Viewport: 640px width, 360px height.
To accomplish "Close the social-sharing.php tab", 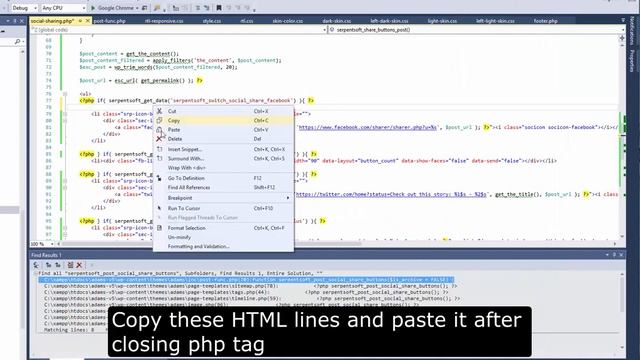I will pos(87,20).
